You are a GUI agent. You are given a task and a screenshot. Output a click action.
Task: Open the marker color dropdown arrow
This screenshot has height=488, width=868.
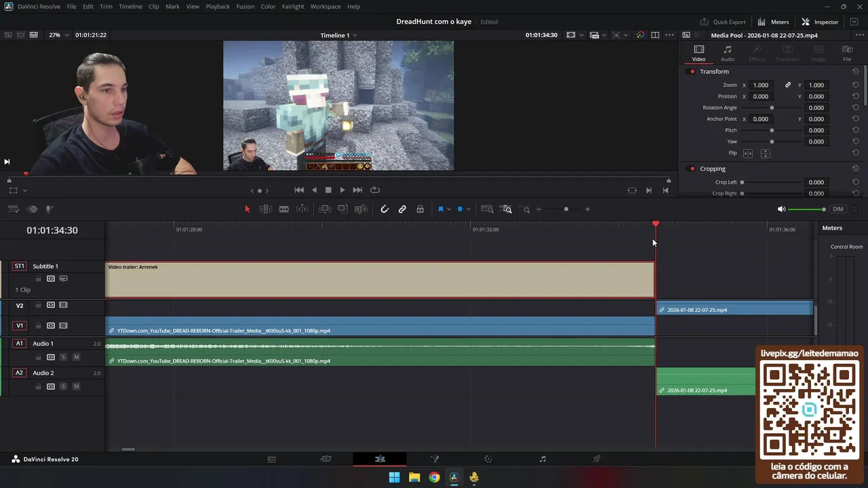pos(468,209)
